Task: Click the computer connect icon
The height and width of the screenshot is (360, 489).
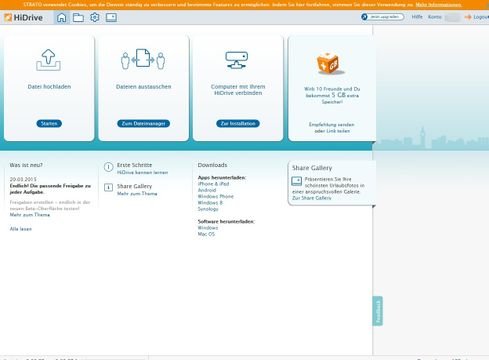Action: point(237,60)
